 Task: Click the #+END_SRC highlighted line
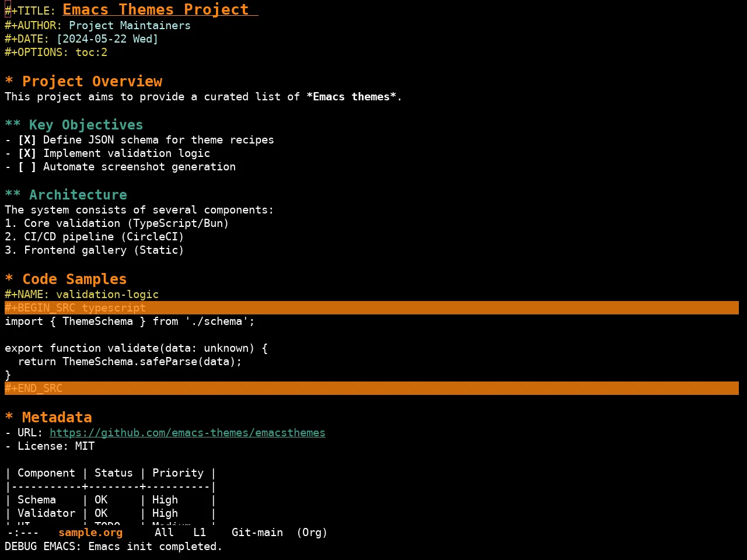pyautogui.click(x=372, y=388)
